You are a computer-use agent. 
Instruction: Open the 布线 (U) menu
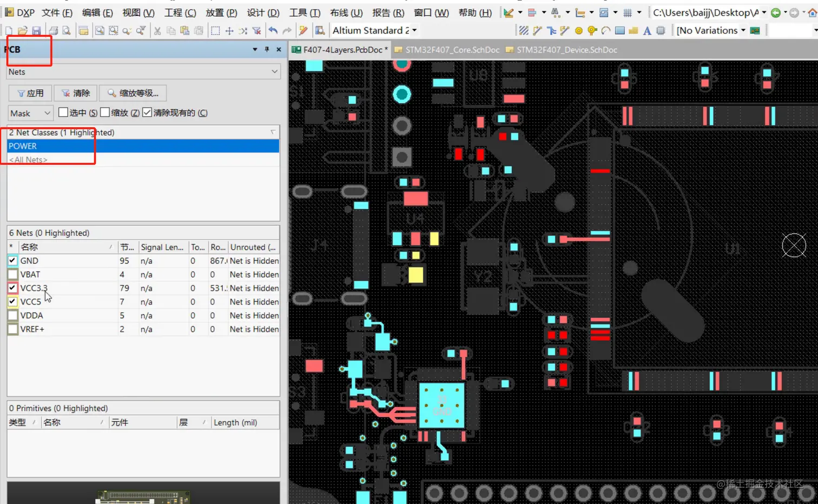point(346,12)
